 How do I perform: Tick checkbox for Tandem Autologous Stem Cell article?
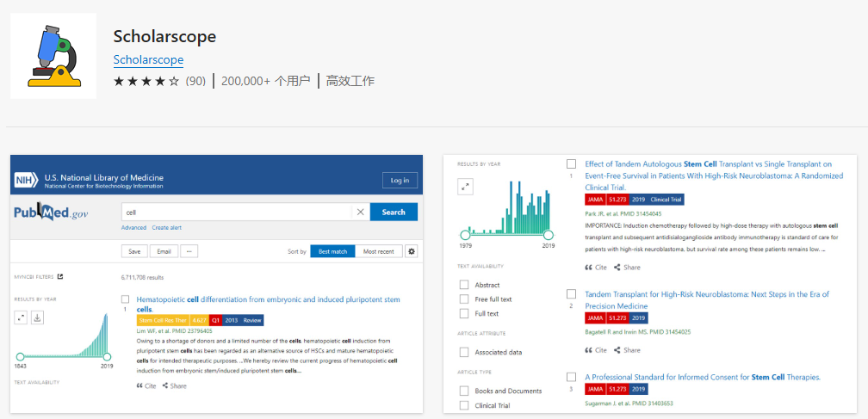point(571,163)
